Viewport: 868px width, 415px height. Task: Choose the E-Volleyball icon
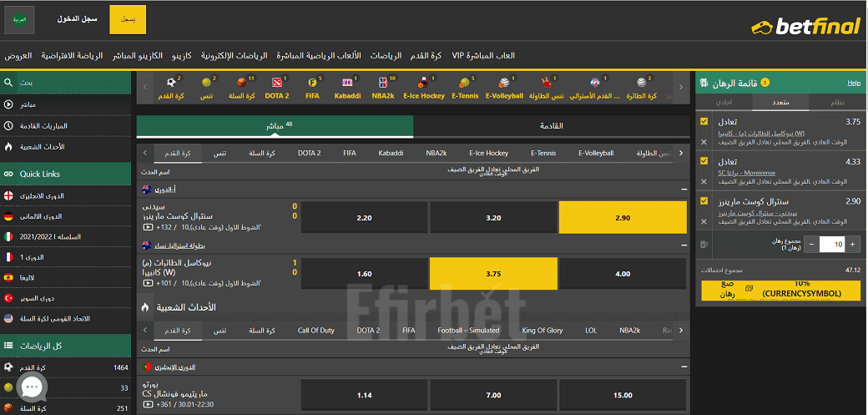pyautogui.click(x=504, y=83)
